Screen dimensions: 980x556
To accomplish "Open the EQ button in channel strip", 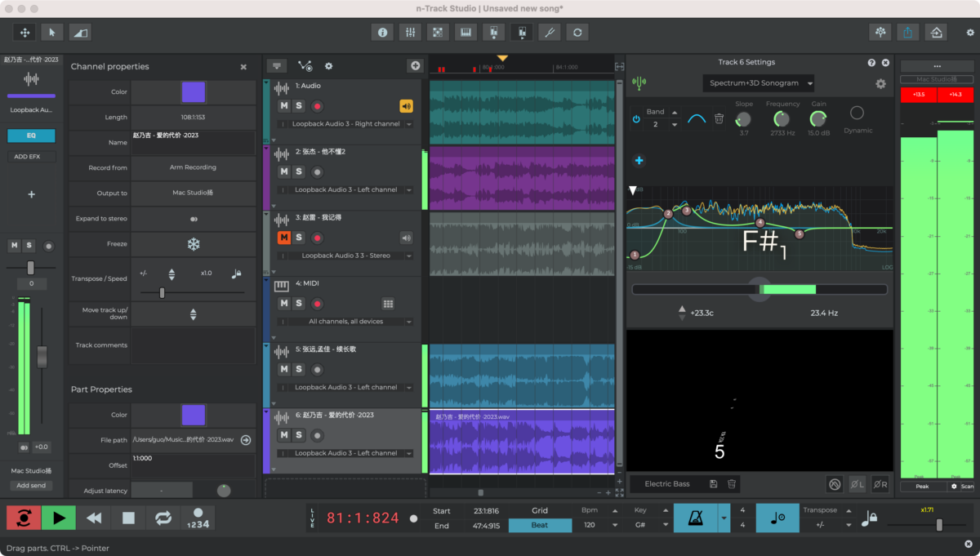I will click(32, 136).
